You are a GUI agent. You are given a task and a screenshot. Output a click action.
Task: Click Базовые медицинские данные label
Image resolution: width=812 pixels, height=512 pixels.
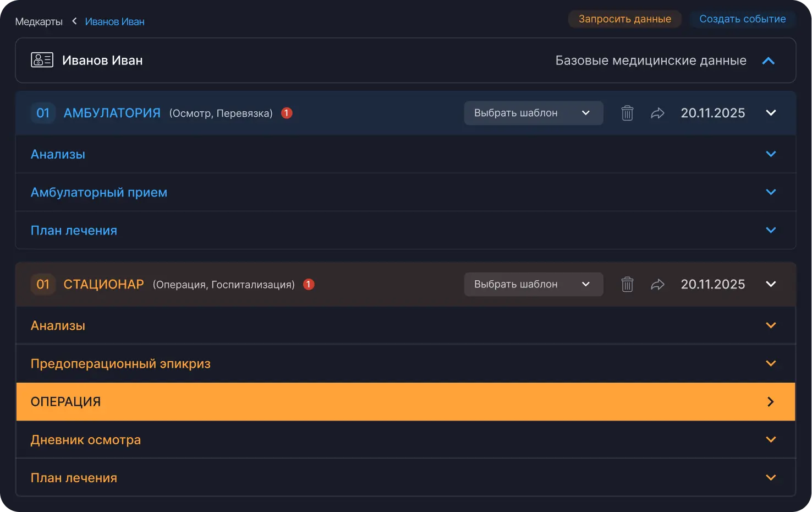(x=651, y=61)
